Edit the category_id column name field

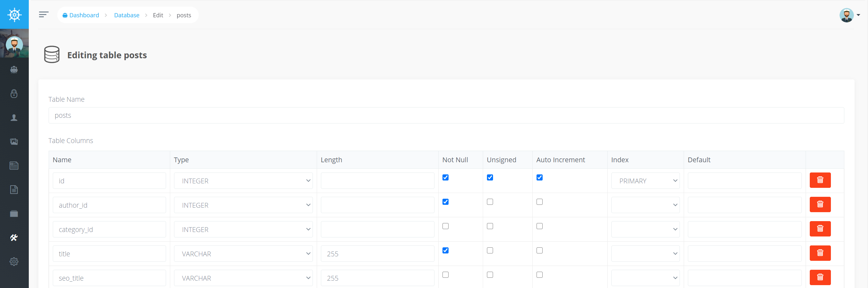click(x=109, y=229)
